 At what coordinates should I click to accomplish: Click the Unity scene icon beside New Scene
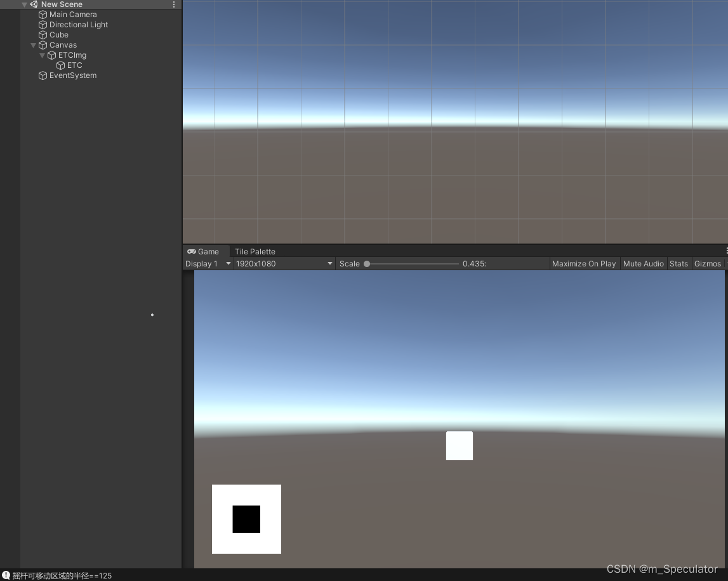tap(34, 4)
